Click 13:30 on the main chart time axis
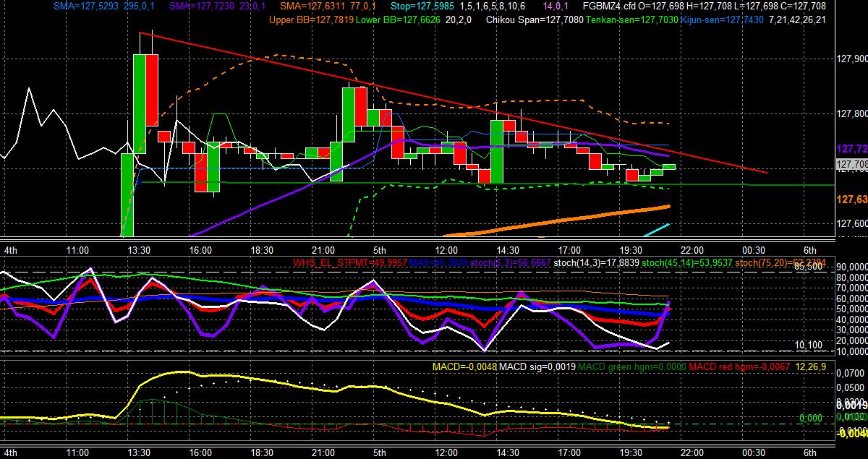Screen dimensions: 868x459 (x=138, y=249)
